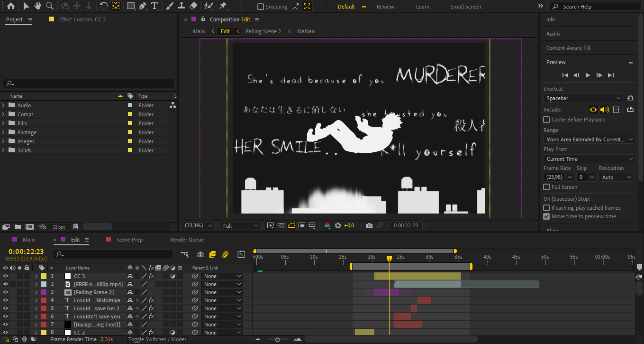Expand the Footage folder
Image resolution: width=644 pixels, height=344 pixels.
(x=4, y=132)
